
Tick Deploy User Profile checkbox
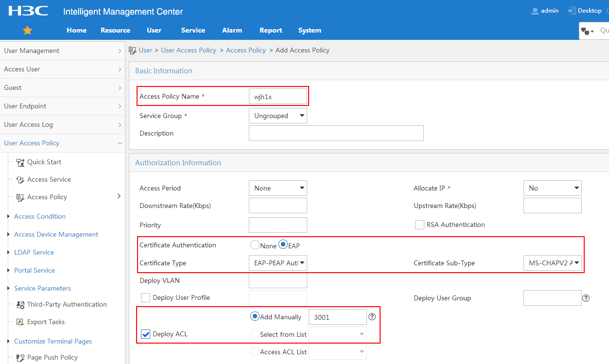[x=145, y=297]
